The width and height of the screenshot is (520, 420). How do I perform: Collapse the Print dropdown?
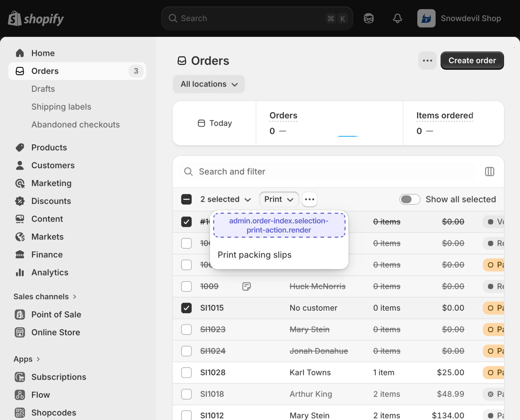click(279, 199)
